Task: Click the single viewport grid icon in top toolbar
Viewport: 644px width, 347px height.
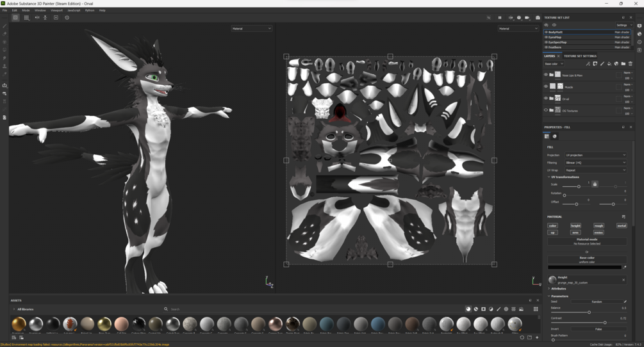Action: 15,18
